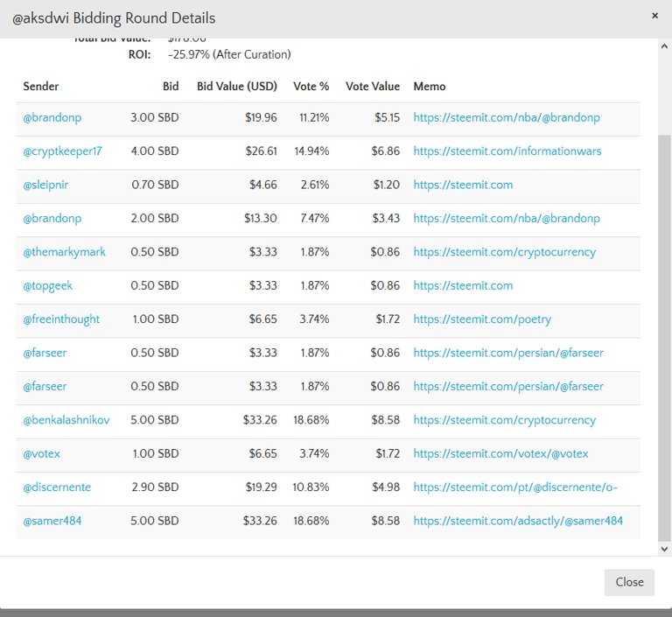Screen dimensions: 672x617
Task: Close the dialog using the X icon
Action: (655, 16)
